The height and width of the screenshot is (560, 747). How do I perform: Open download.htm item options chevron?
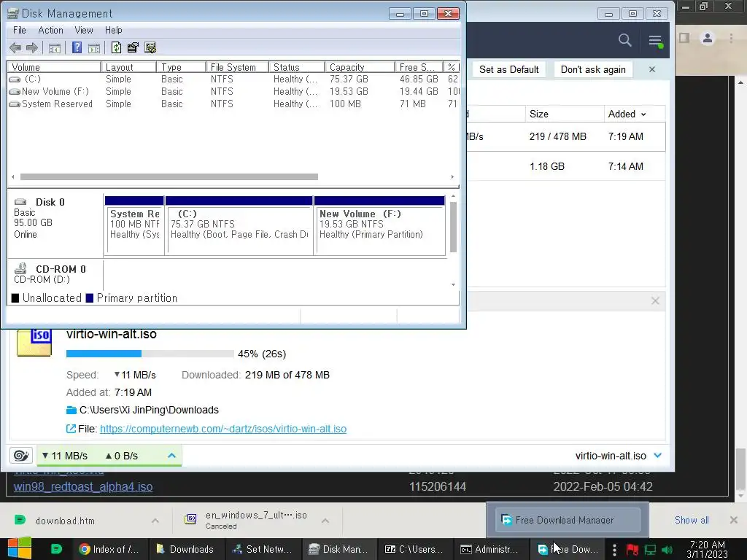[155, 521]
